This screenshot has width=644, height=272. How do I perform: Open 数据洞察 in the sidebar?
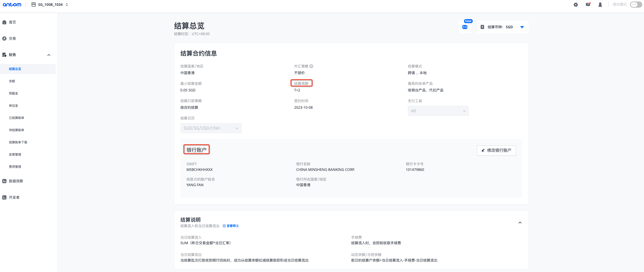coord(16,181)
